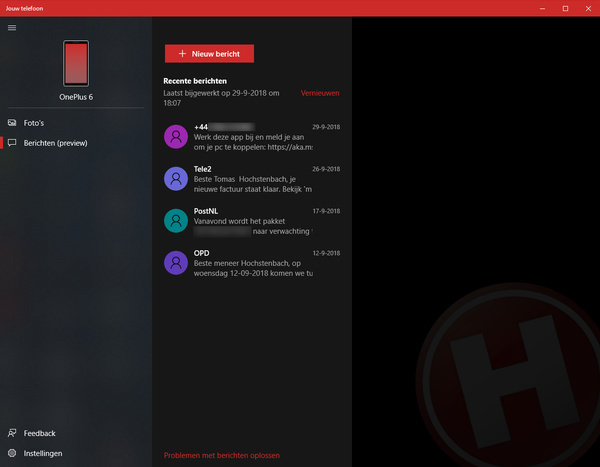Open the Tele2 message thread

252,179
